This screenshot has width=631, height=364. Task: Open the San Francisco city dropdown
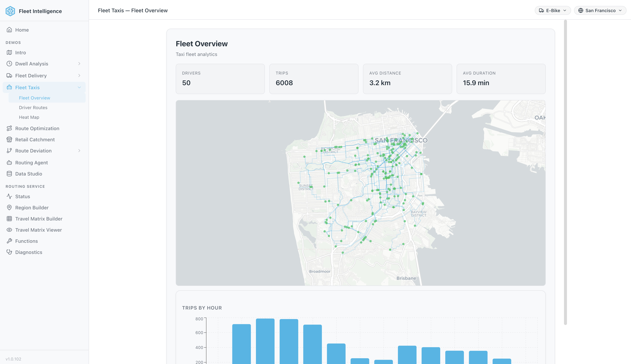[x=600, y=10]
